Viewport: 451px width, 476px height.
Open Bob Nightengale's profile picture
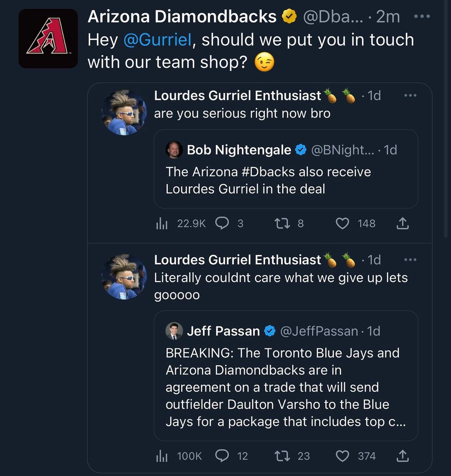(174, 150)
